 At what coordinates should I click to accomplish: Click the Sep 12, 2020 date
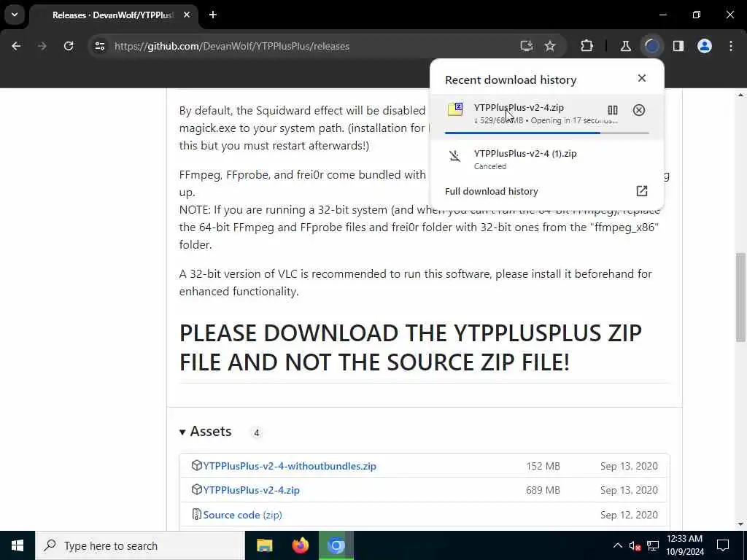tap(629, 515)
